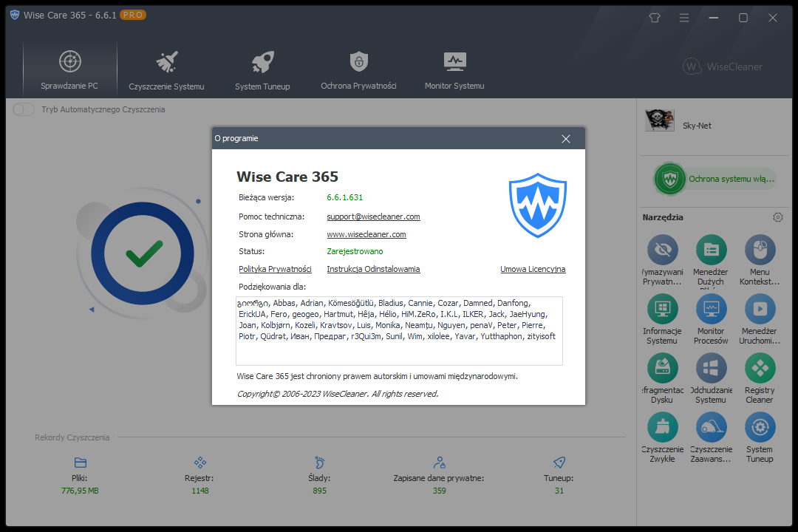Click support@wisecleaner.com email link
This screenshot has width=798, height=532.
click(374, 217)
